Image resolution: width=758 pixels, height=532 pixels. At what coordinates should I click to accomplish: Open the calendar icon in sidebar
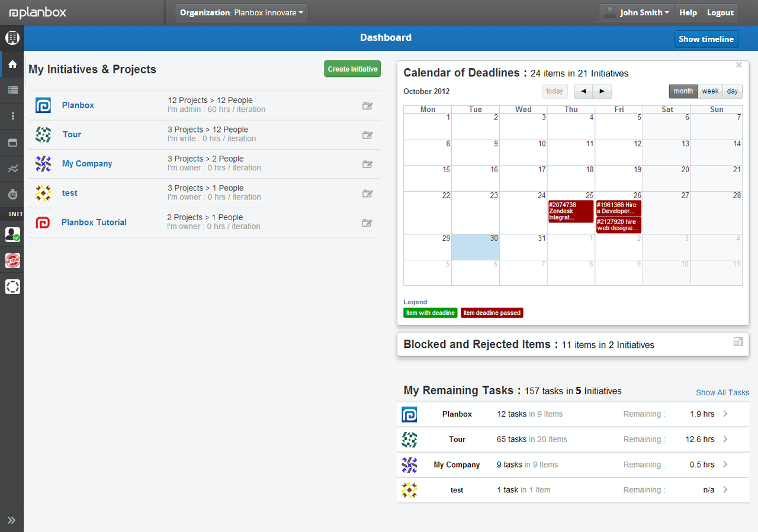[x=12, y=142]
